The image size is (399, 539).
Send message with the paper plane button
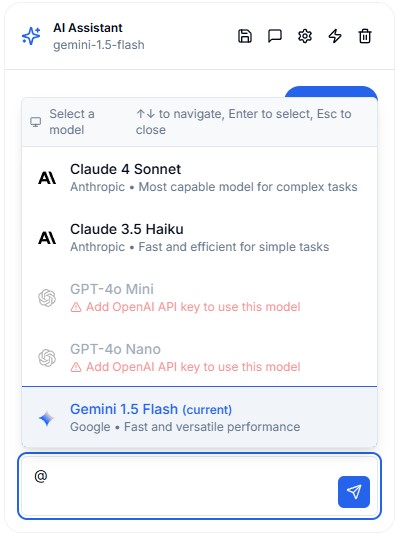coord(354,492)
